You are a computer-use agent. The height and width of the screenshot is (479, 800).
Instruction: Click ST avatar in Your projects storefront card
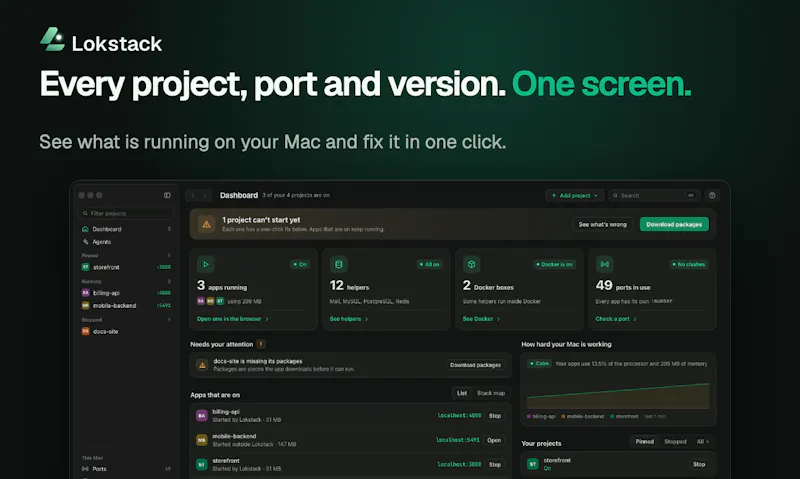(x=533, y=464)
